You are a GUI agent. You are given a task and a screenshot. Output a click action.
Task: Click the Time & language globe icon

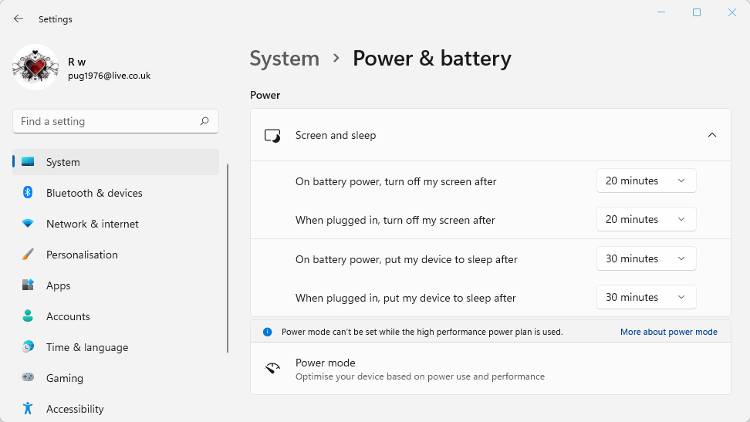point(28,347)
